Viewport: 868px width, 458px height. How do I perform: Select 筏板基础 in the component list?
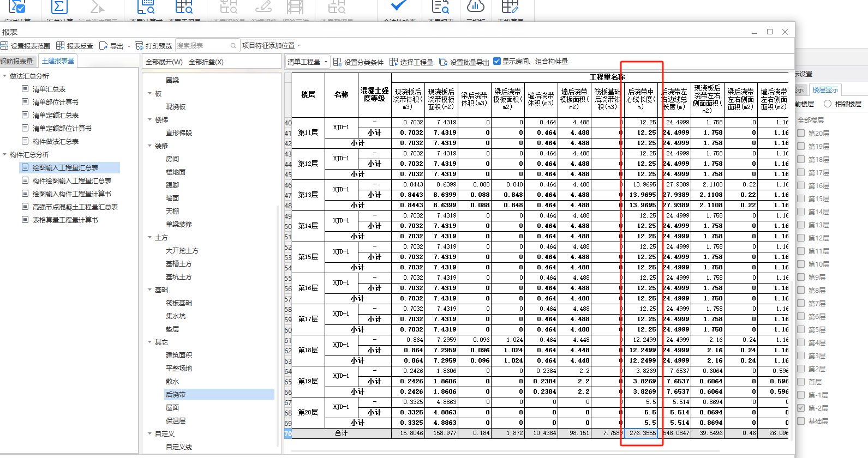[179, 303]
